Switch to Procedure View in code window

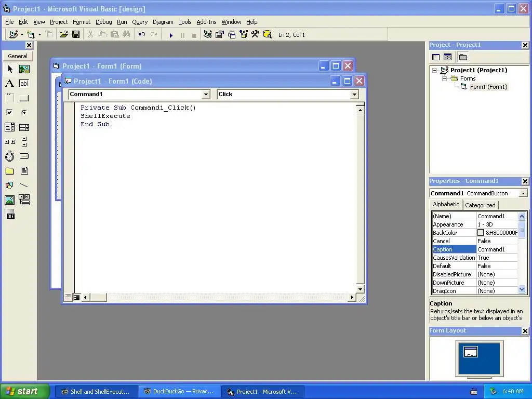tap(68, 297)
